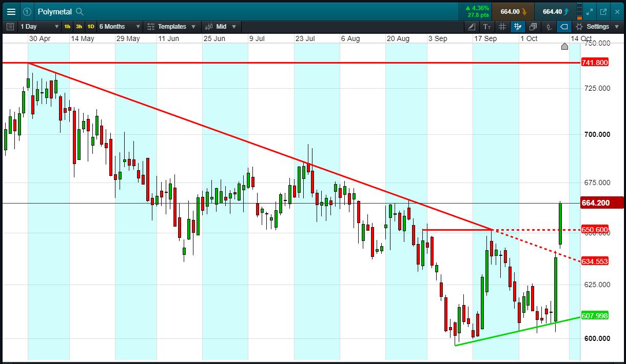Pop out chart into new window
This screenshot has height=364, width=626.
click(603, 11)
